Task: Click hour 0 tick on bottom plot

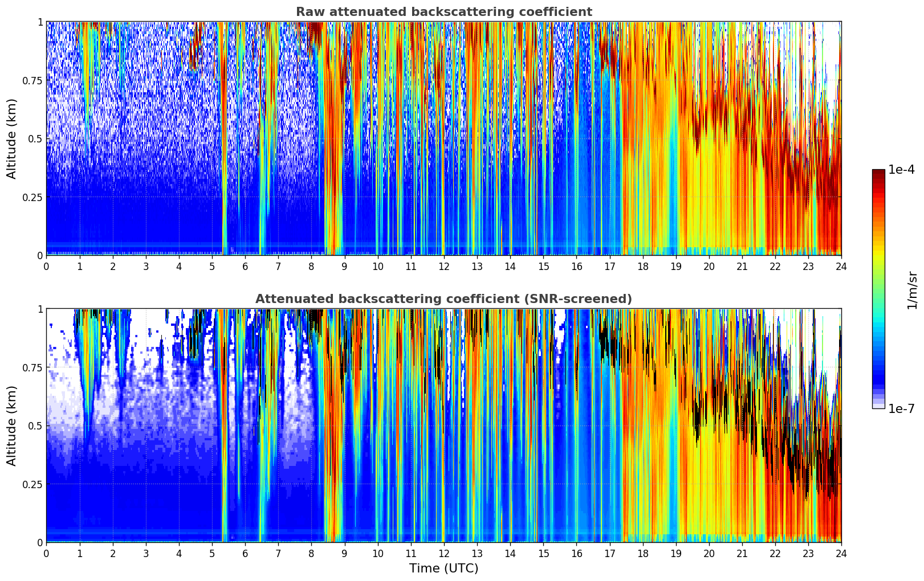Action: pos(46,554)
